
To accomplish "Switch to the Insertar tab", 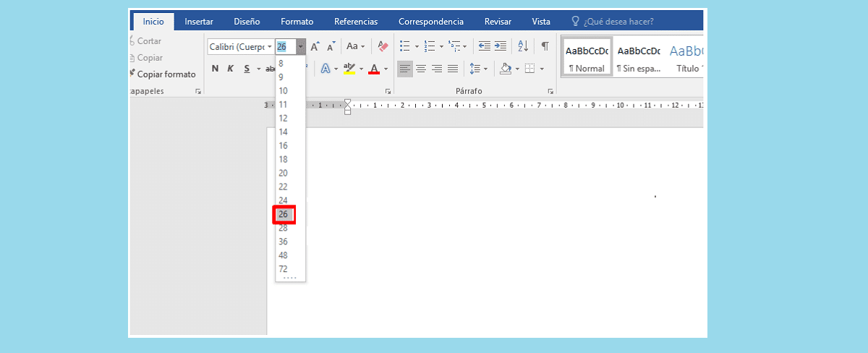I will pyautogui.click(x=199, y=22).
